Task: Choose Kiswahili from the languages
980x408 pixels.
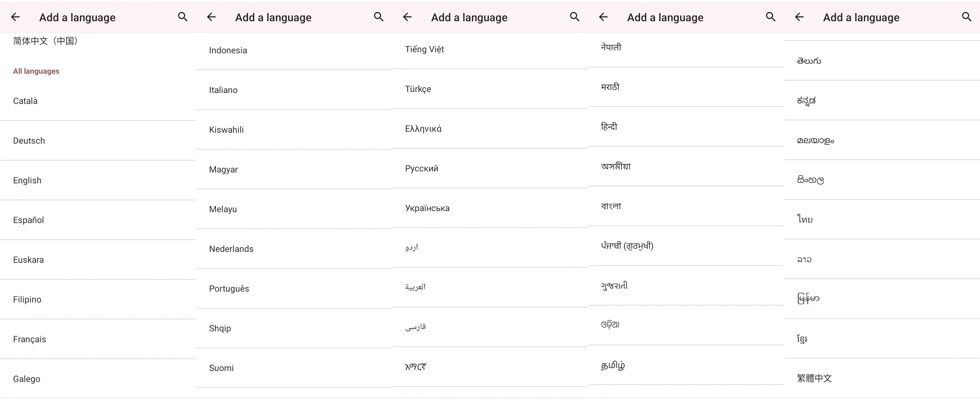Action: point(294,130)
